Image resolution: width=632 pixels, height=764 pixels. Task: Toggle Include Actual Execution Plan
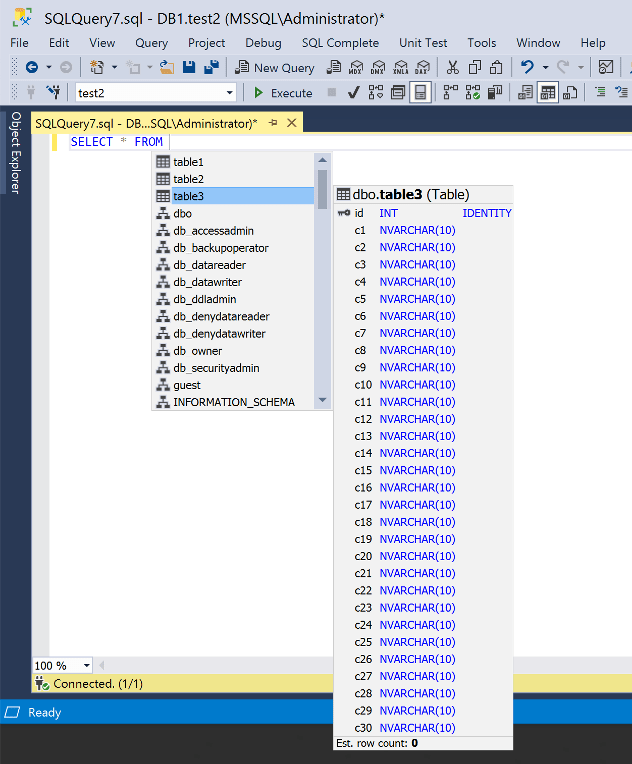pyautogui.click(x=451, y=92)
